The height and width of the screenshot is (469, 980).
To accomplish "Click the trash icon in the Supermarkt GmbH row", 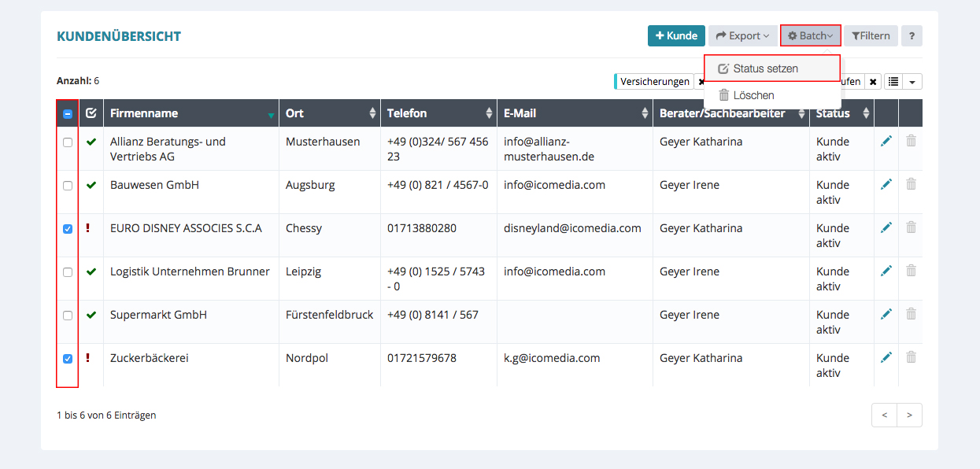I will (x=911, y=314).
